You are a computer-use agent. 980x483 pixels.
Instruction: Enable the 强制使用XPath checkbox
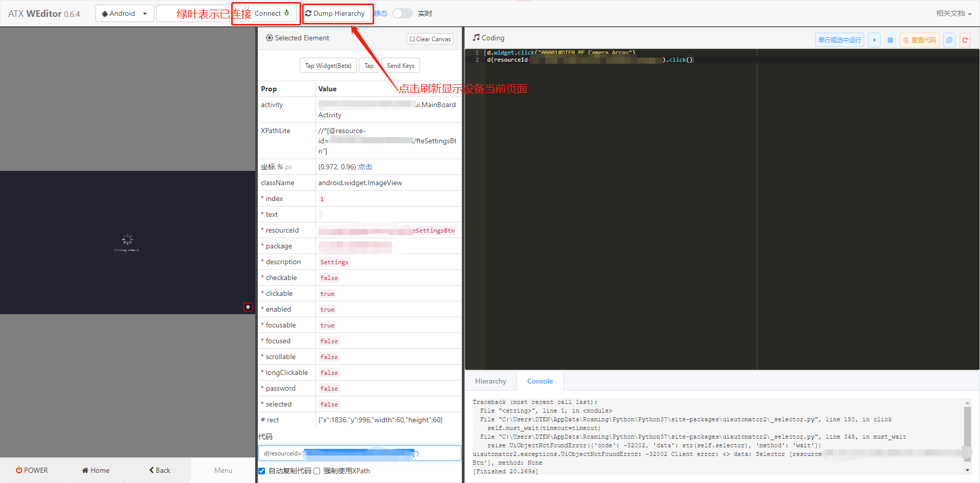pos(316,471)
